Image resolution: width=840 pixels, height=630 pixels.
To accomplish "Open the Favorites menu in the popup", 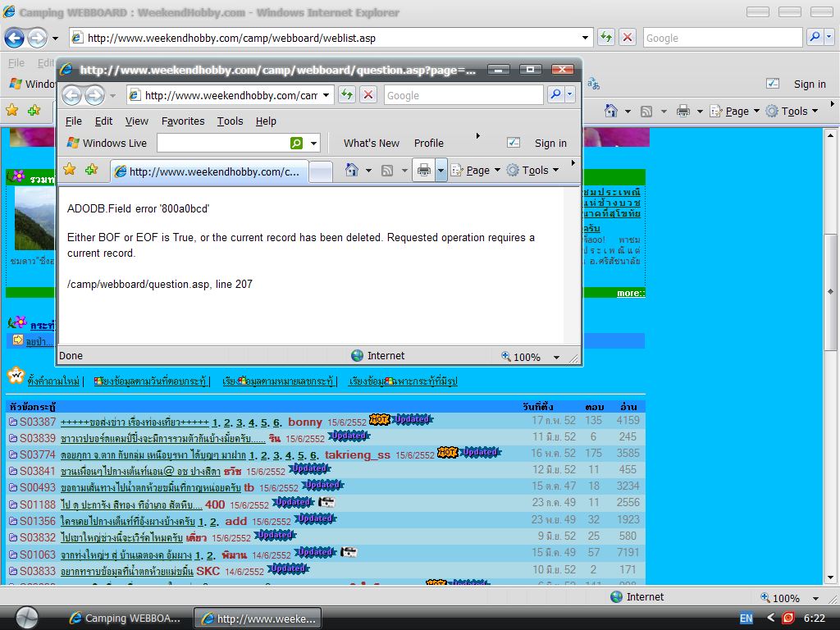I will [183, 121].
